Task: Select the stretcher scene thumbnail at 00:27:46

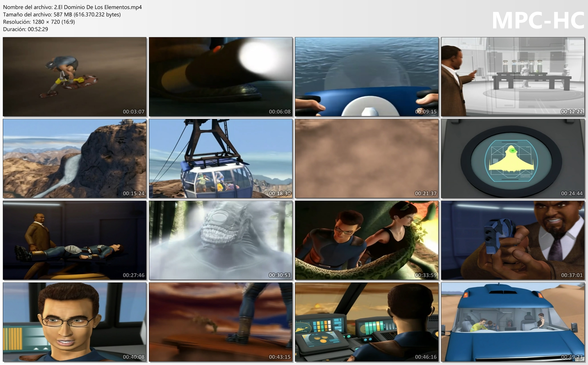Action: pos(74,240)
